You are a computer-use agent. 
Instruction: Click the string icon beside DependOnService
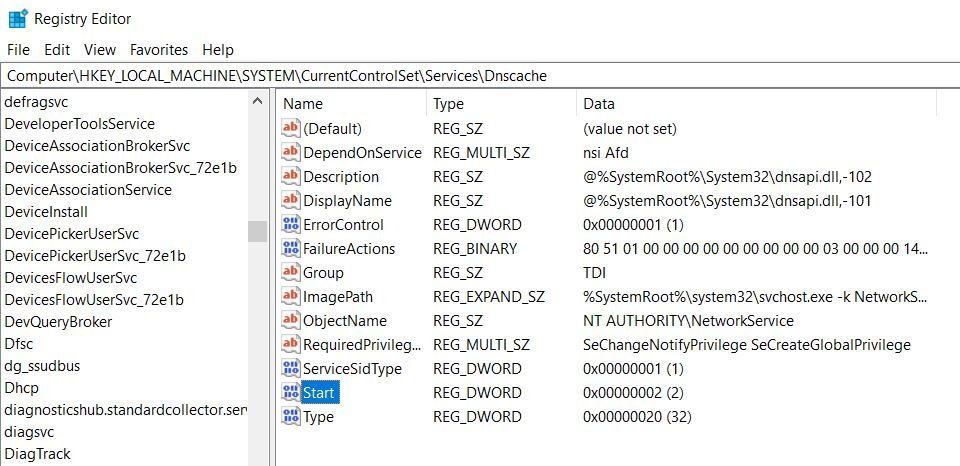coord(291,153)
